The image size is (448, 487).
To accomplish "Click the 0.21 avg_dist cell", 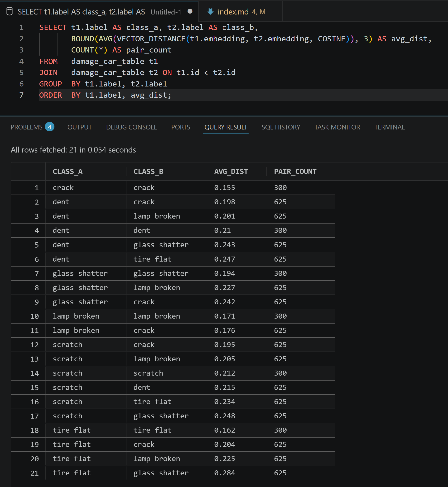I will point(222,230).
